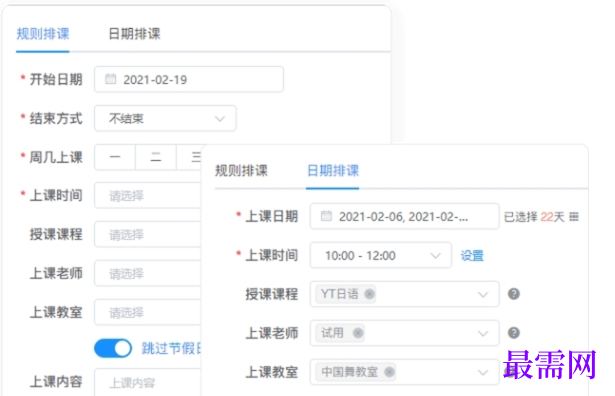
Task: Click help icon beside 授课课程
Action: [513, 294]
